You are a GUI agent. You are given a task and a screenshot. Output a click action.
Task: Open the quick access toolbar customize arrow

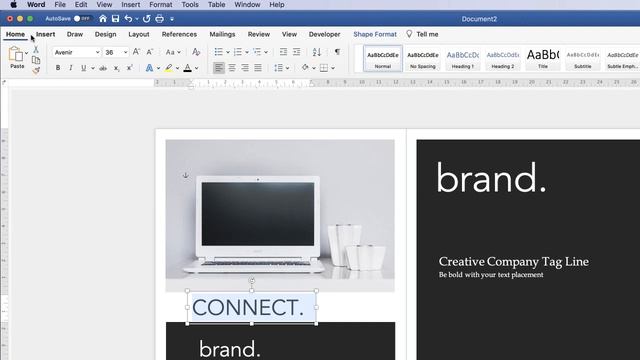172,19
